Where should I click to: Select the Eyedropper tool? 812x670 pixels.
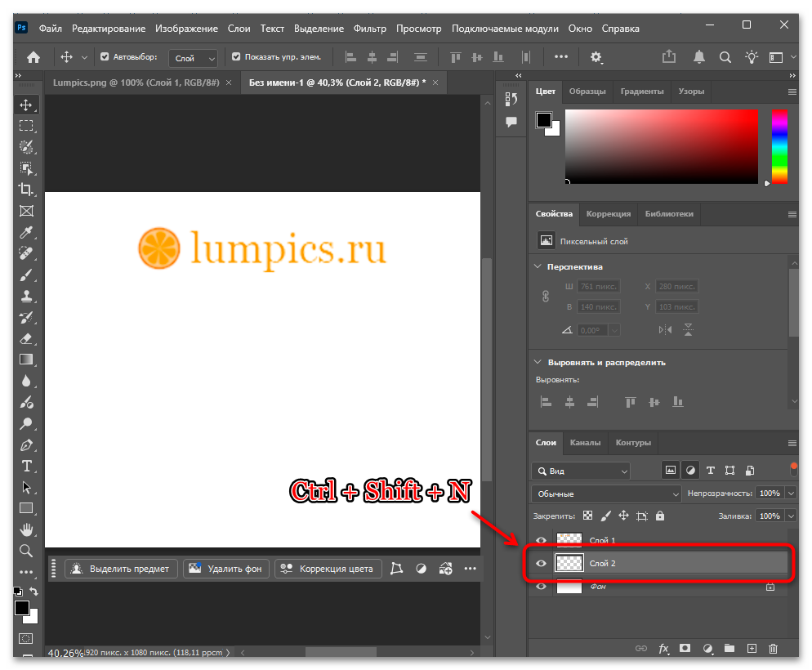[26, 232]
